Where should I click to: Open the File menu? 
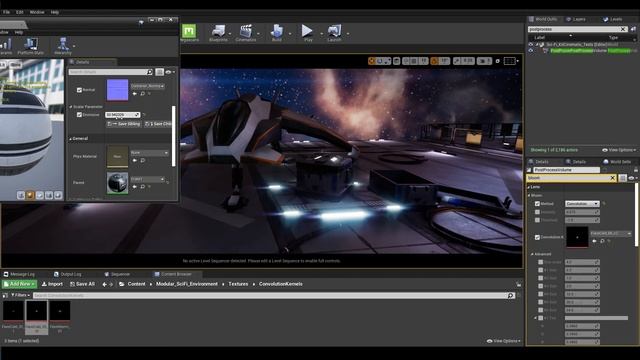6,12
